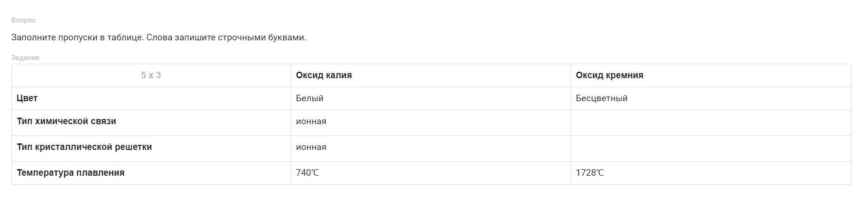Click the 'Оксид калия' column header
Image resolution: width=868 pixels, height=209 pixels.
click(324, 75)
